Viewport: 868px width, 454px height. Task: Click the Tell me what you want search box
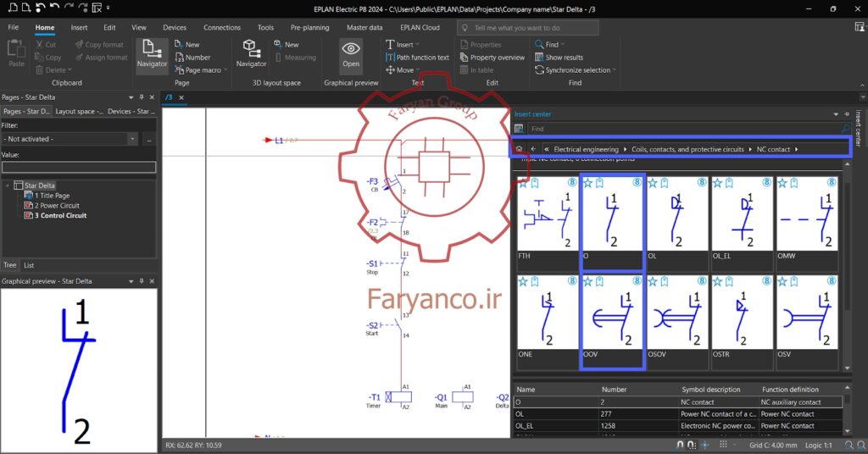click(528, 28)
